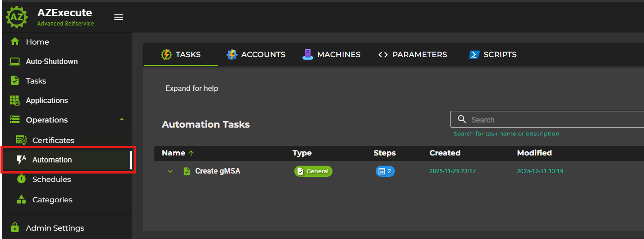The height and width of the screenshot is (239, 644).
Task: Sort by the Type column header
Action: (302, 153)
